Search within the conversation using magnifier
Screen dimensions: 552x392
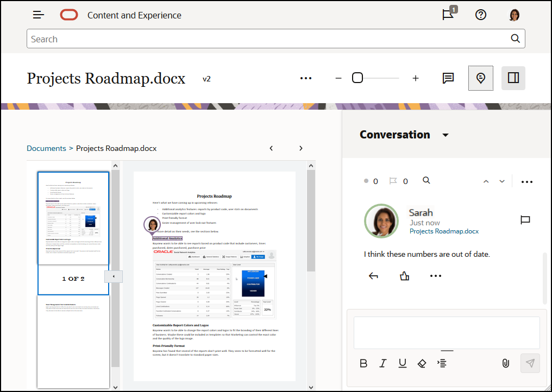point(426,181)
